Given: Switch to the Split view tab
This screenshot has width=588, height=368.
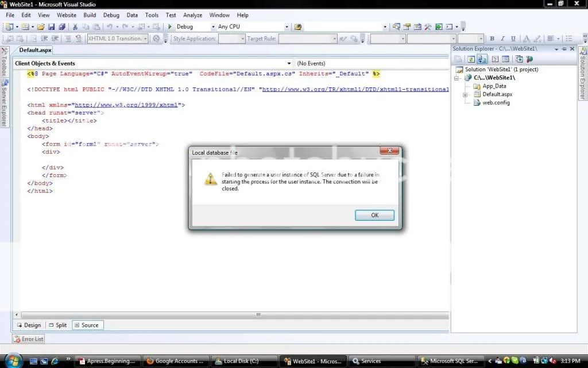Looking at the screenshot, I should [x=57, y=325].
